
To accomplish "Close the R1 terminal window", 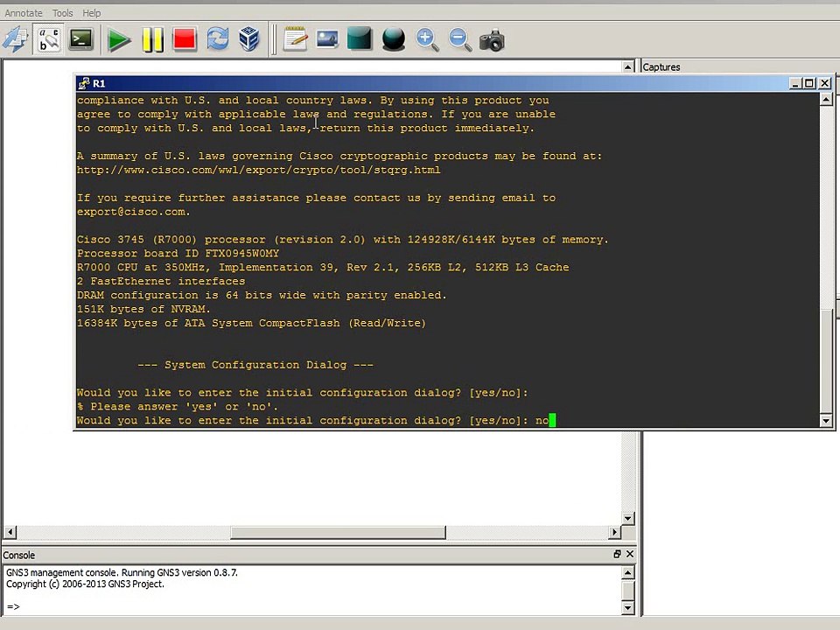I will pyautogui.click(x=825, y=83).
